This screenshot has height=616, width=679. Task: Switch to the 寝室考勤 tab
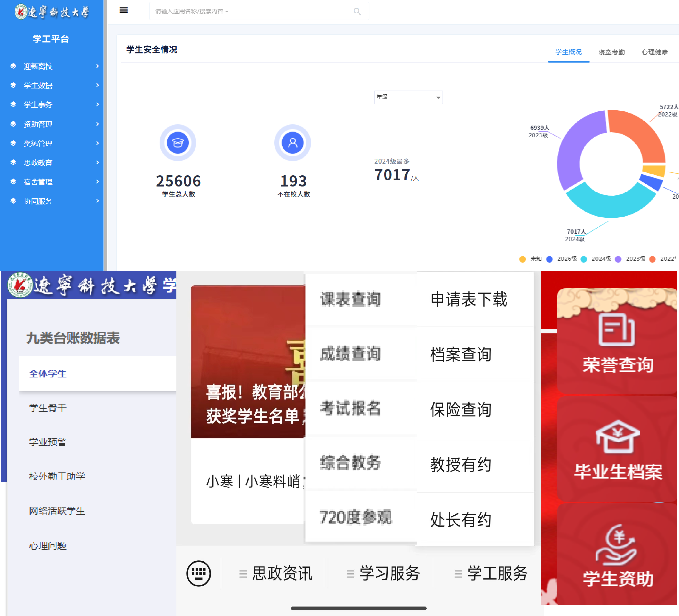coord(611,52)
